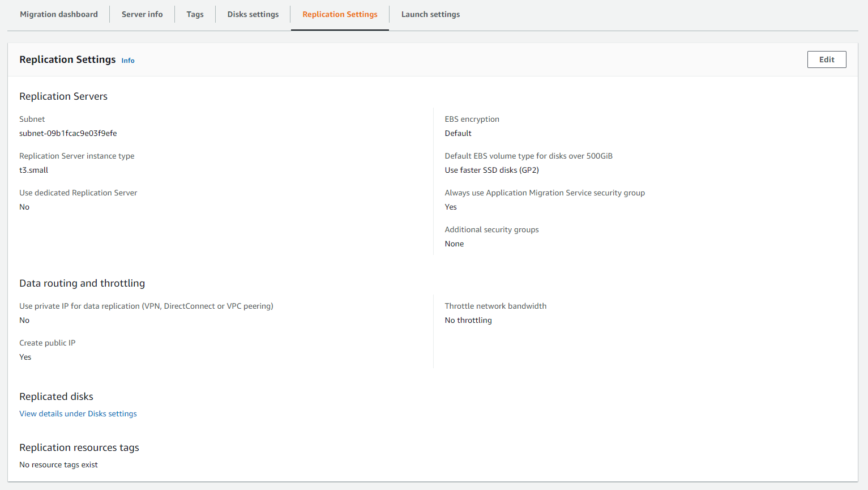The image size is (868, 490).
Task: Select the Replication Settings tab
Action: (x=340, y=14)
